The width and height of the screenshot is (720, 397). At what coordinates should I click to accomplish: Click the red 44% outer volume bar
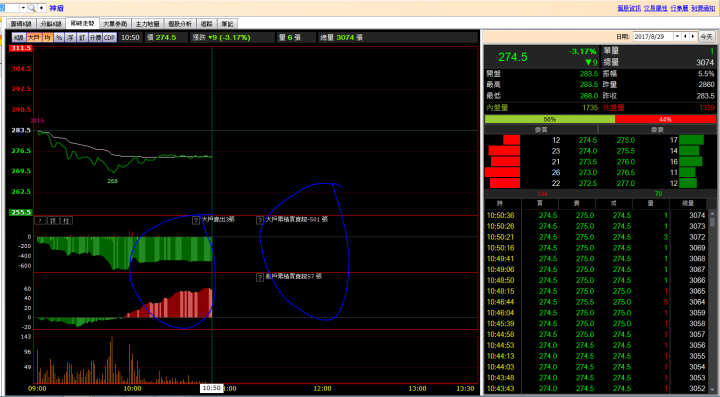(665, 119)
